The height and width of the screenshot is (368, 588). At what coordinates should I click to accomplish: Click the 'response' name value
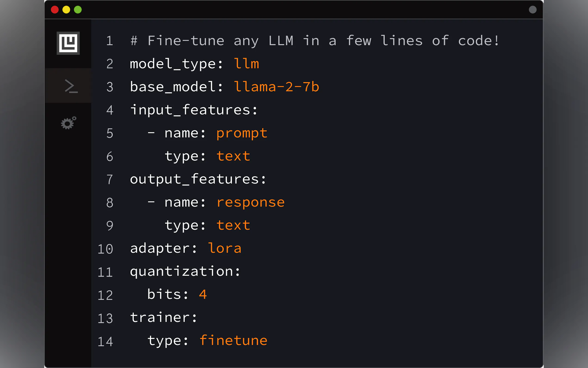(250, 203)
